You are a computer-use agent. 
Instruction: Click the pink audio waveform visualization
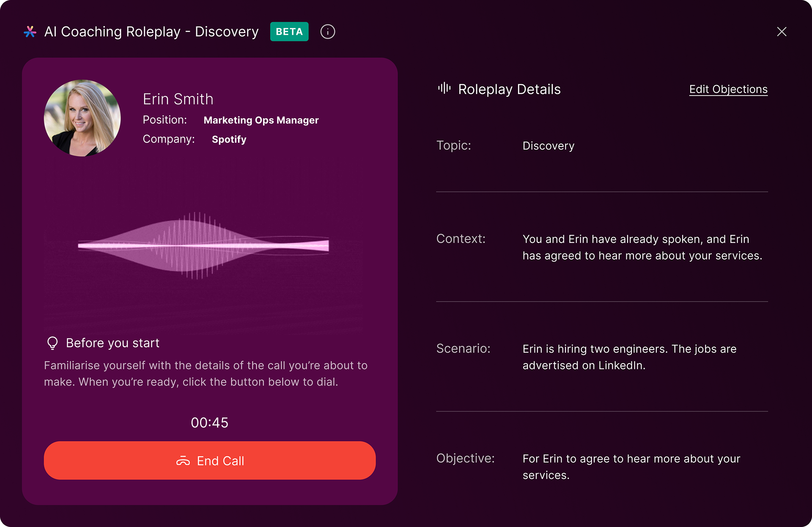coord(203,246)
